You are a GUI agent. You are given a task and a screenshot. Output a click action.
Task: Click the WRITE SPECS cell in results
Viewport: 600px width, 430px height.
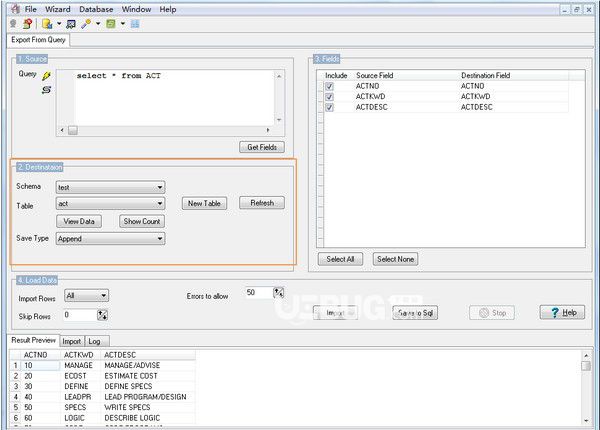pos(148,407)
